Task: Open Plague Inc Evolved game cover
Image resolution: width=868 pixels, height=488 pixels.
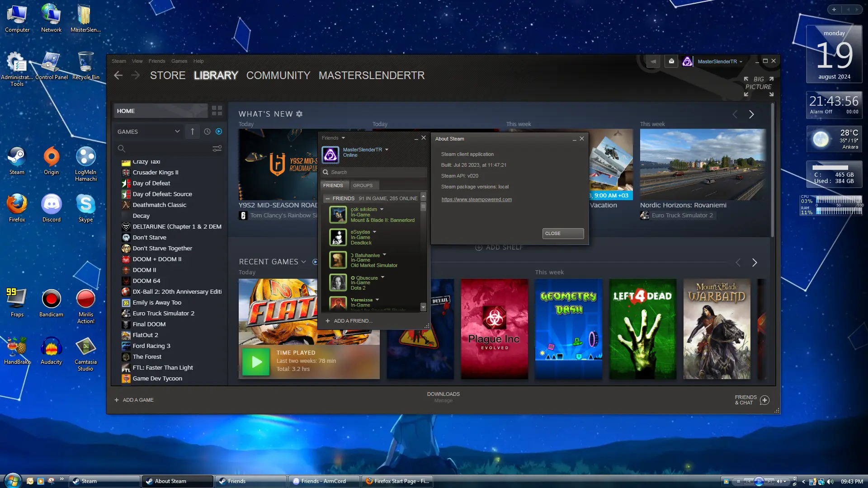Action: (494, 328)
